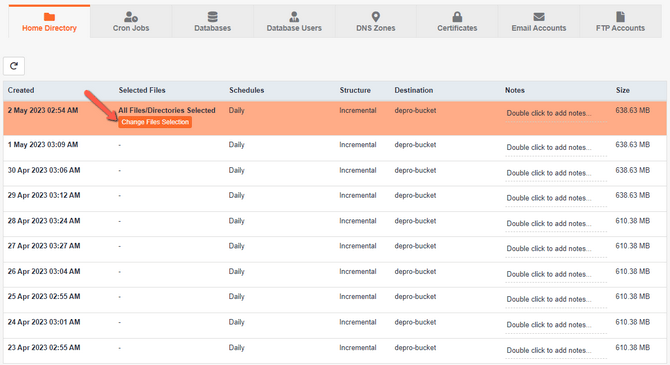Click Daily schedule in 2 May row
Viewport: 670px width, 365px height.
[x=236, y=110]
